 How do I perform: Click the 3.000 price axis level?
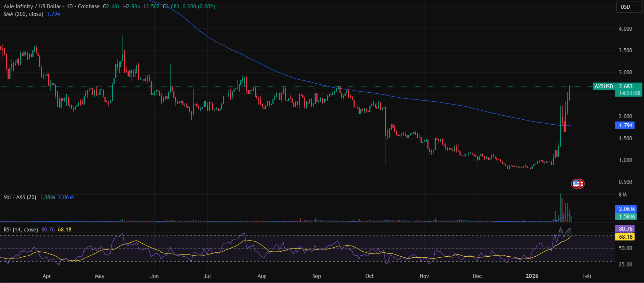(625, 72)
